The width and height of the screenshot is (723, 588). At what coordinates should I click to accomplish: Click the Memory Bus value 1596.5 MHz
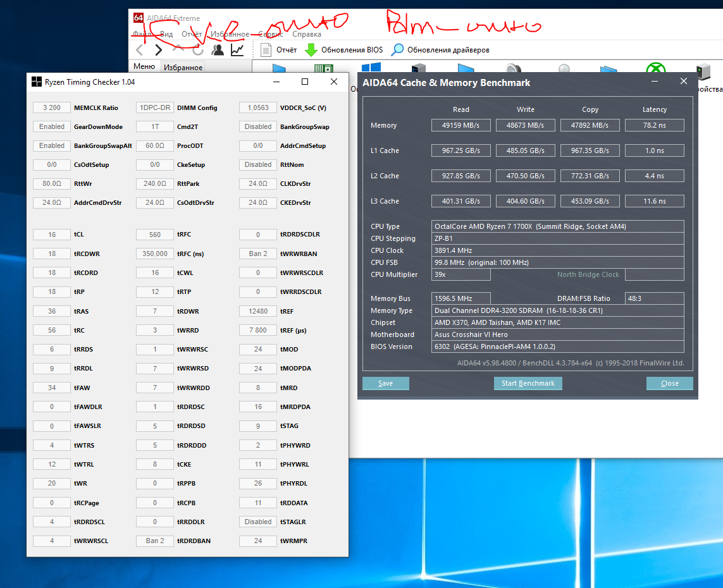460,298
